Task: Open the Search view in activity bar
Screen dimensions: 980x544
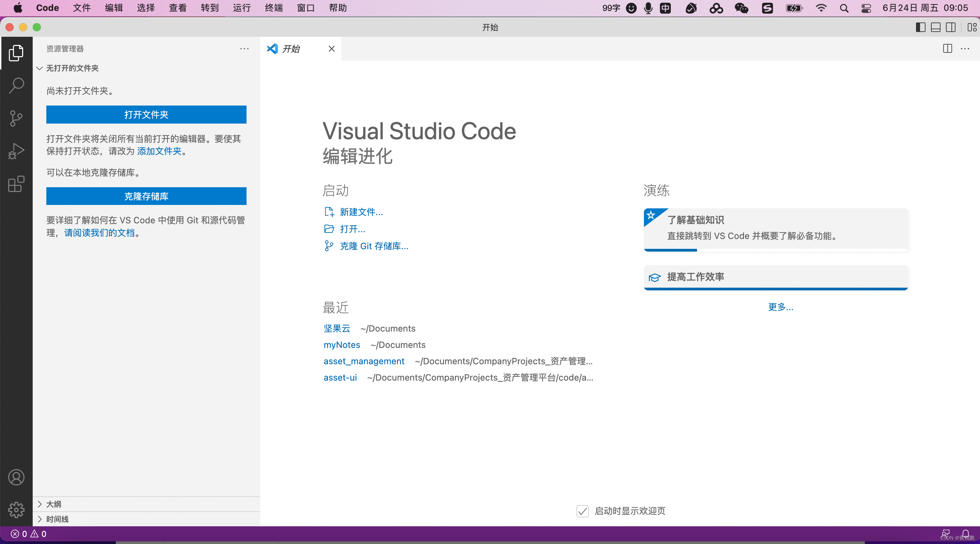Action: click(x=16, y=85)
